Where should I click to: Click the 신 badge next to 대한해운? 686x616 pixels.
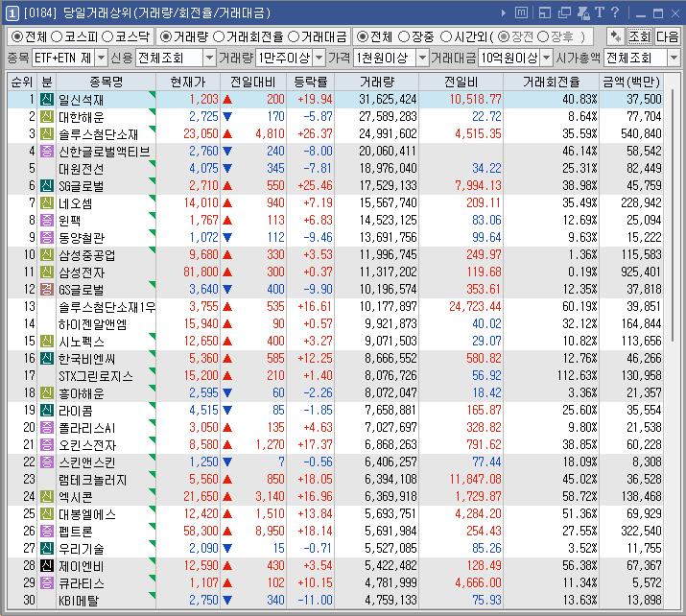(47, 116)
